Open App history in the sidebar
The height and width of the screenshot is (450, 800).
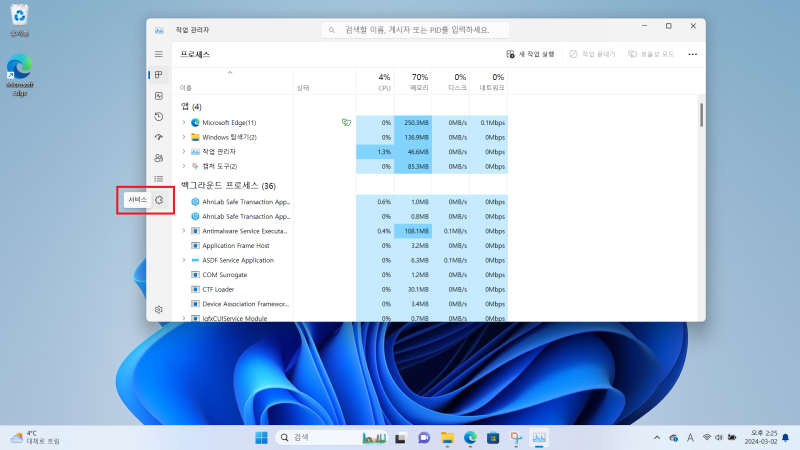(159, 116)
